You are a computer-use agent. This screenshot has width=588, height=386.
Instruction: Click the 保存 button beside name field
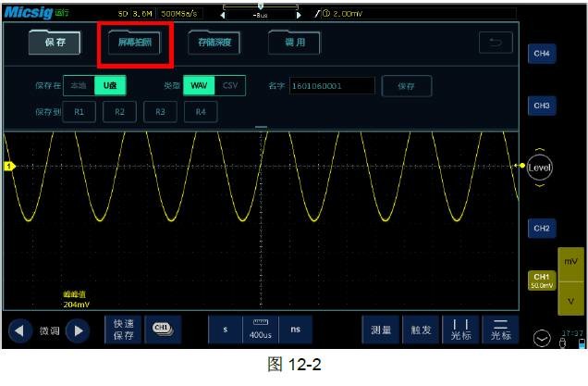coord(407,85)
